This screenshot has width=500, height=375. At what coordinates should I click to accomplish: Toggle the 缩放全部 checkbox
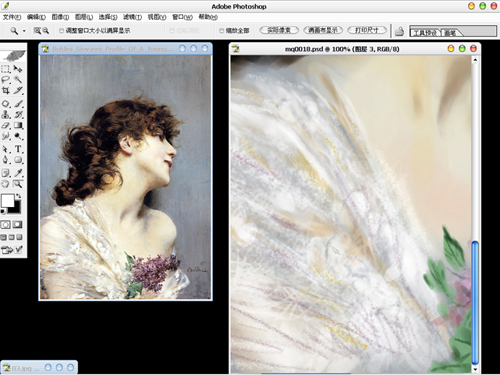[x=221, y=31]
